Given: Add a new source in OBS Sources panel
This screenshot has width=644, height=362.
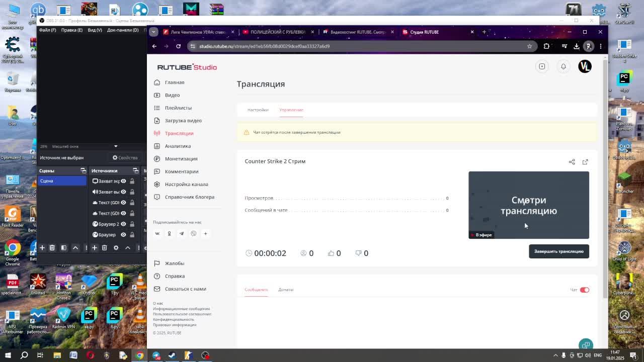Looking at the screenshot, I should tap(94, 247).
